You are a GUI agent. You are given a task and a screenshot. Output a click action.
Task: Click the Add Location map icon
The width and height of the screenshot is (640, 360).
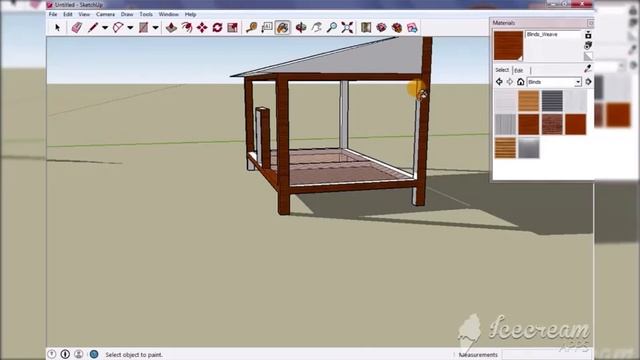(366, 27)
